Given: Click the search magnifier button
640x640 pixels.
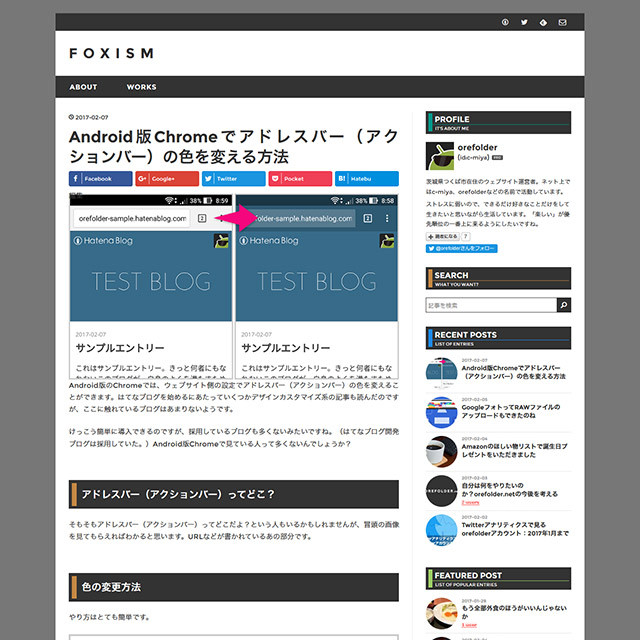Looking at the screenshot, I should point(564,305).
